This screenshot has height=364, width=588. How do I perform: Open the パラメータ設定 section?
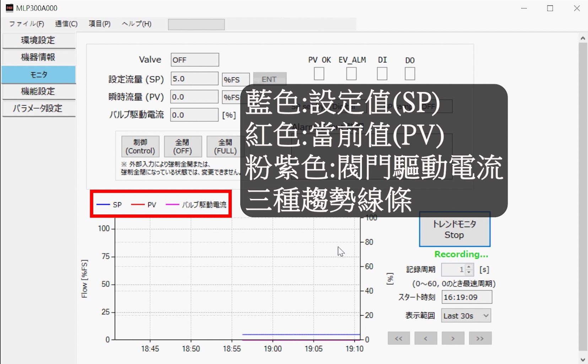(38, 108)
